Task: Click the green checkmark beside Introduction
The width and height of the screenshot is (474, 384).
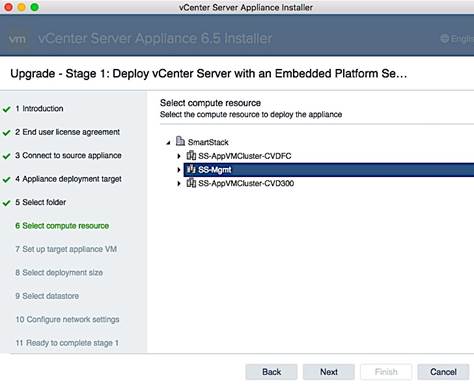Action: (7, 109)
